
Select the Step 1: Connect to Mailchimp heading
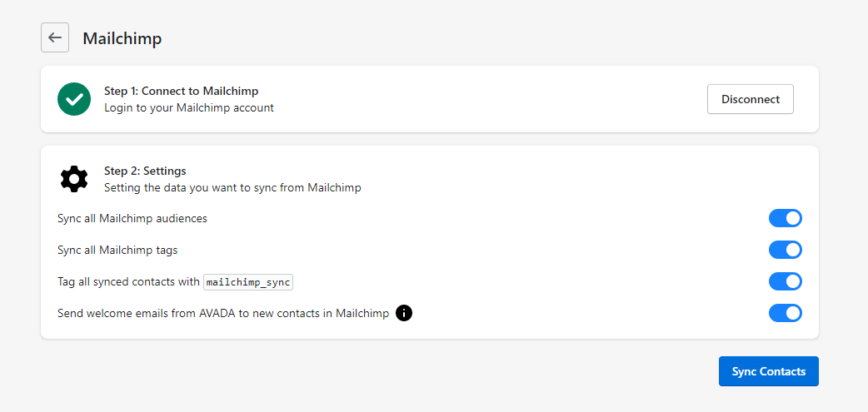pyautogui.click(x=181, y=91)
